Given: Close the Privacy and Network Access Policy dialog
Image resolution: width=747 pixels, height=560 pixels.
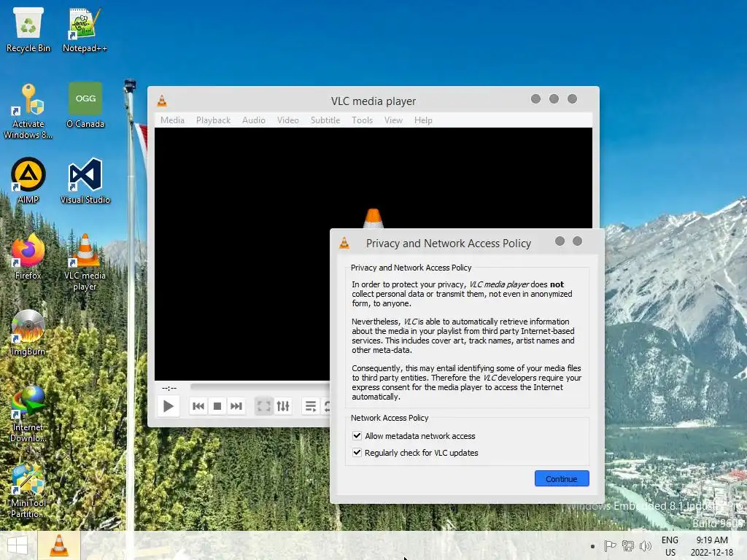Looking at the screenshot, I should (578, 241).
